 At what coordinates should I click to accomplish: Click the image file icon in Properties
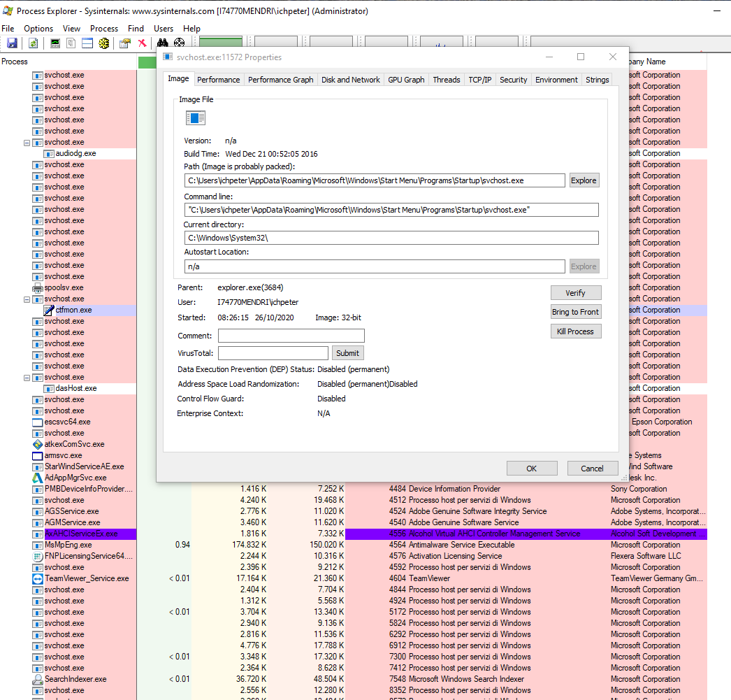coord(196,118)
